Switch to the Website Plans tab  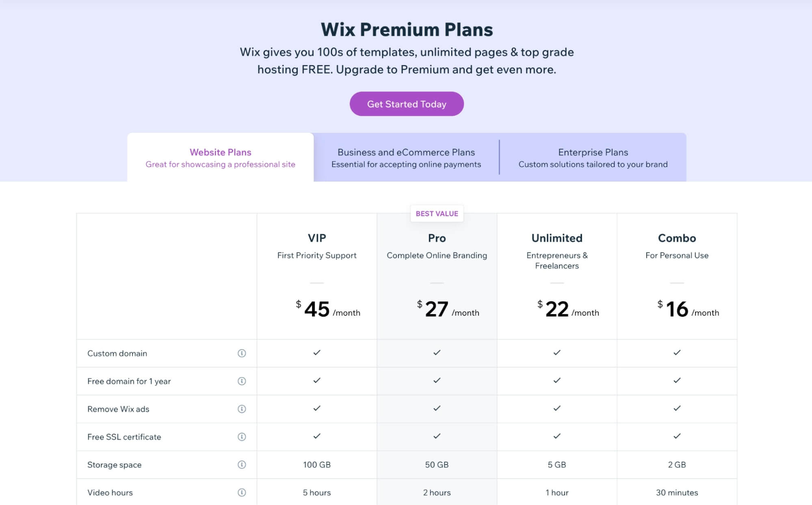click(221, 158)
